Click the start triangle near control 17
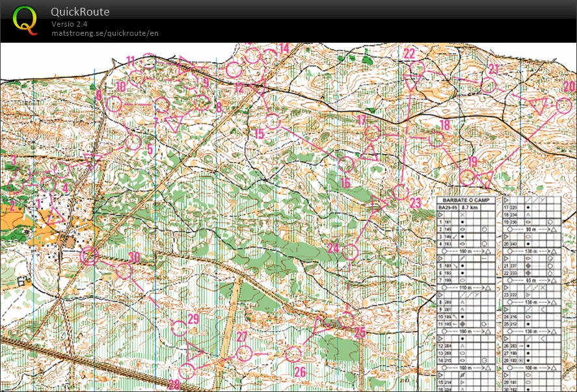This screenshot has width=577, height=392. pos(369,153)
